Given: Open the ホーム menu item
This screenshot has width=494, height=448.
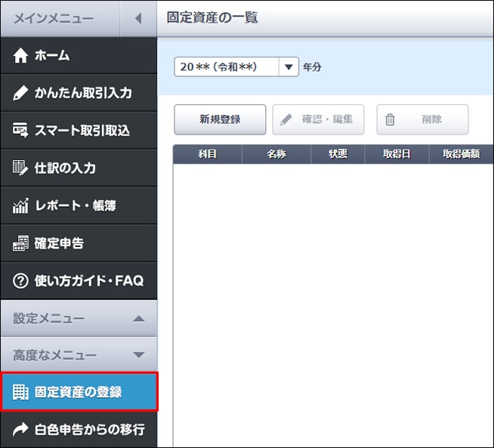Looking at the screenshot, I should tap(79, 55).
